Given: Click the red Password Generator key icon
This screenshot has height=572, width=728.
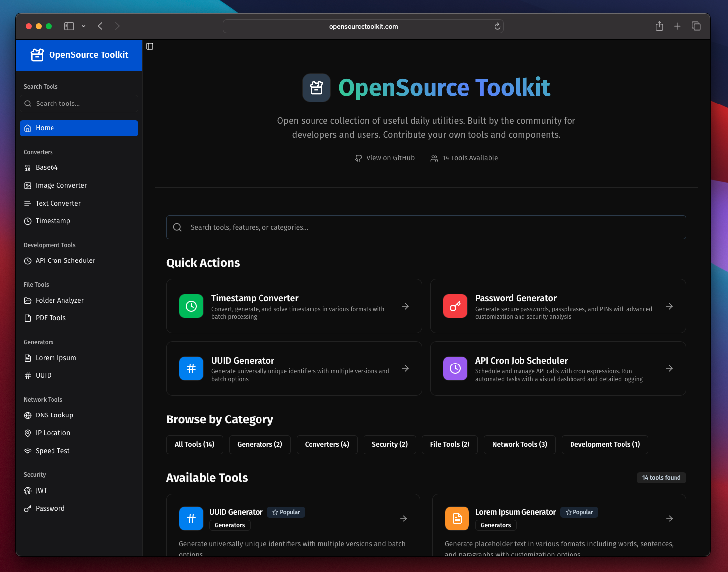Looking at the screenshot, I should tap(455, 306).
